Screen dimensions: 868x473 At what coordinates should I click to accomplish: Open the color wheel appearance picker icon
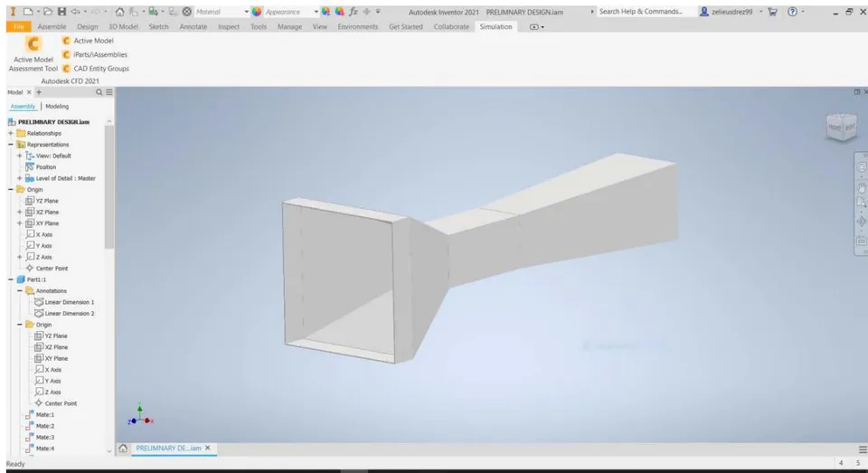[256, 12]
